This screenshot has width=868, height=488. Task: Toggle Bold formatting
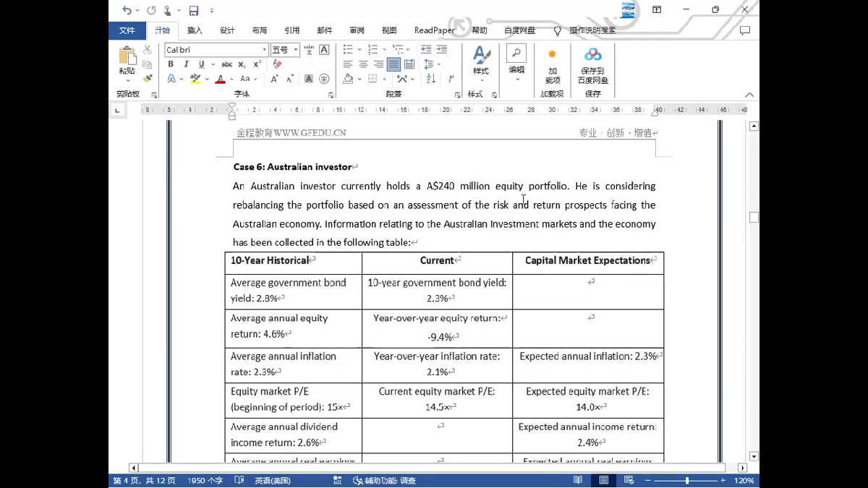click(x=171, y=64)
